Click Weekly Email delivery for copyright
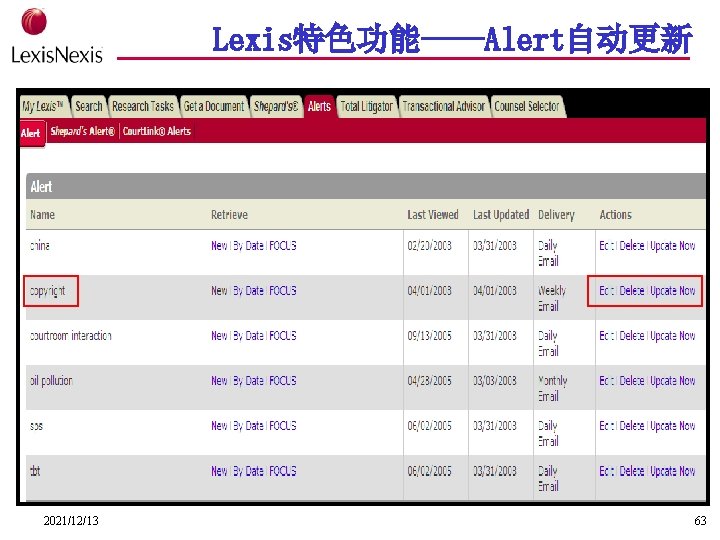This screenshot has height=540, width=720. (x=551, y=298)
